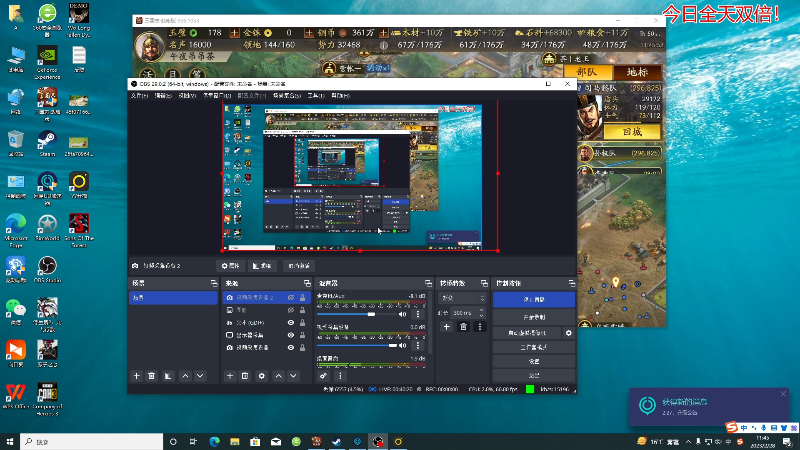Move the scene up in the 场景 panel
This screenshot has width=800, height=450.
185,376
